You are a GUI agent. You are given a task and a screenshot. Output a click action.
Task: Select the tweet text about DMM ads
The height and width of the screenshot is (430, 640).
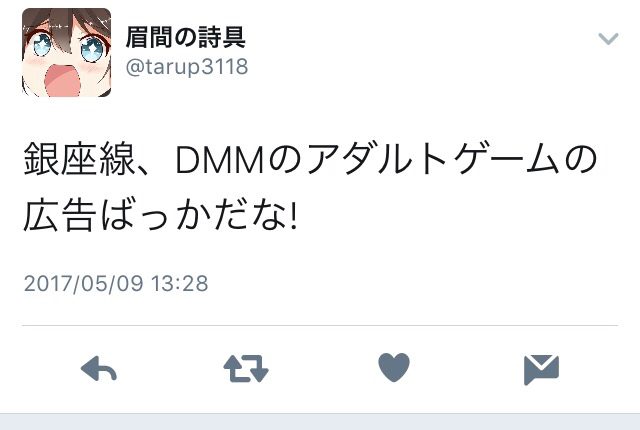[x=310, y=188]
